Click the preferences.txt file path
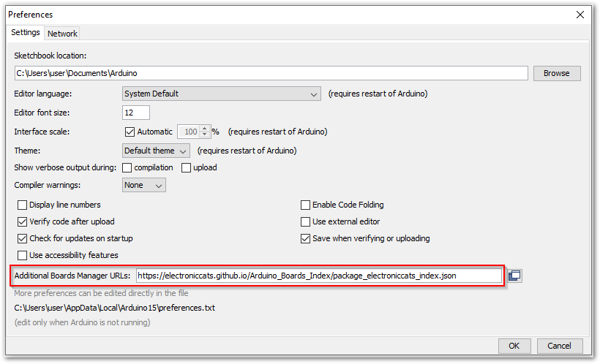The height and width of the screenshot is (364, 600). [114, 308]
